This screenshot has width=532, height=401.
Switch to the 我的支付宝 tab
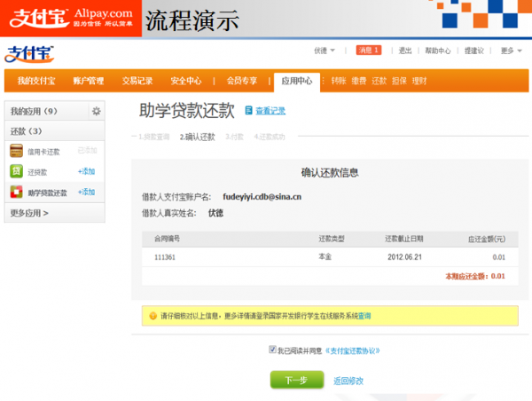tap(35, 82)
